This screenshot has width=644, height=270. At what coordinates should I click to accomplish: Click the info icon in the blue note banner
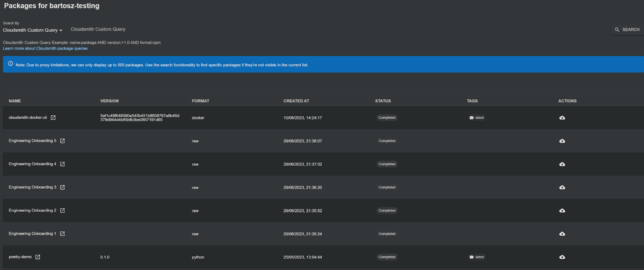click(10, 64)
